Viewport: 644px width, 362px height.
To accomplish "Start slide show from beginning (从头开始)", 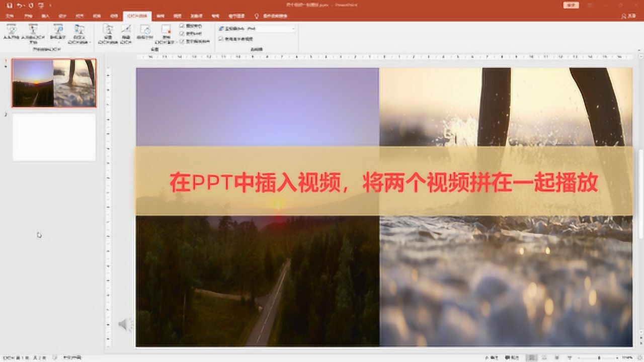I will (11, 33).
